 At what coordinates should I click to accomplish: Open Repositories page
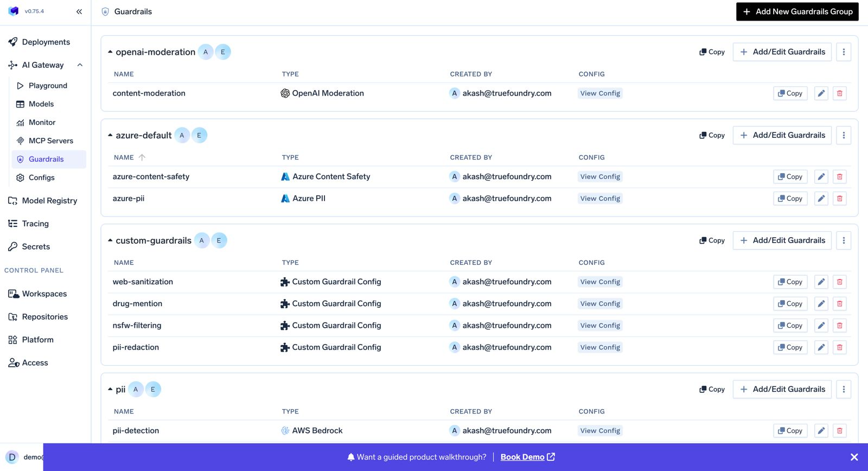click(x=45, y=317)
